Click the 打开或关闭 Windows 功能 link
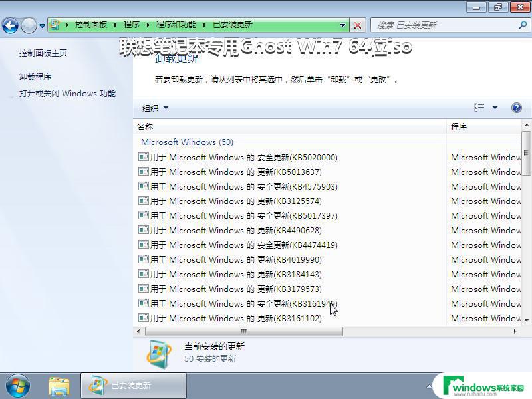 coord(67,94)
